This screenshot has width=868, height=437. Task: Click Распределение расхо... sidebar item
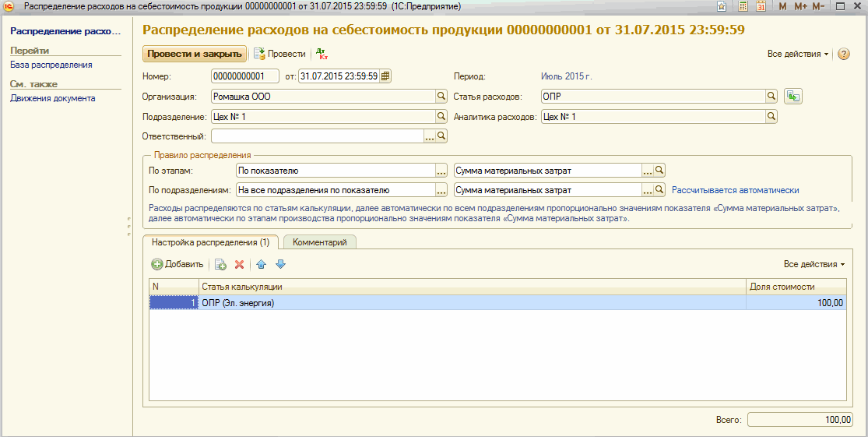65,32
